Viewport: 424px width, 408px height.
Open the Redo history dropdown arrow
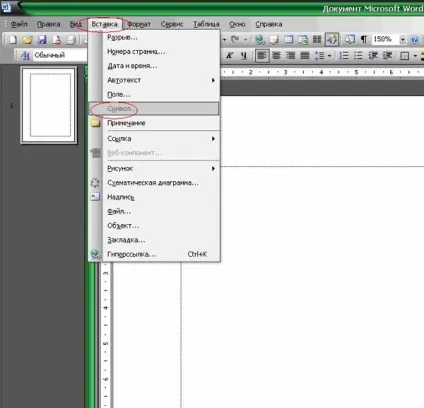point(245,40)
